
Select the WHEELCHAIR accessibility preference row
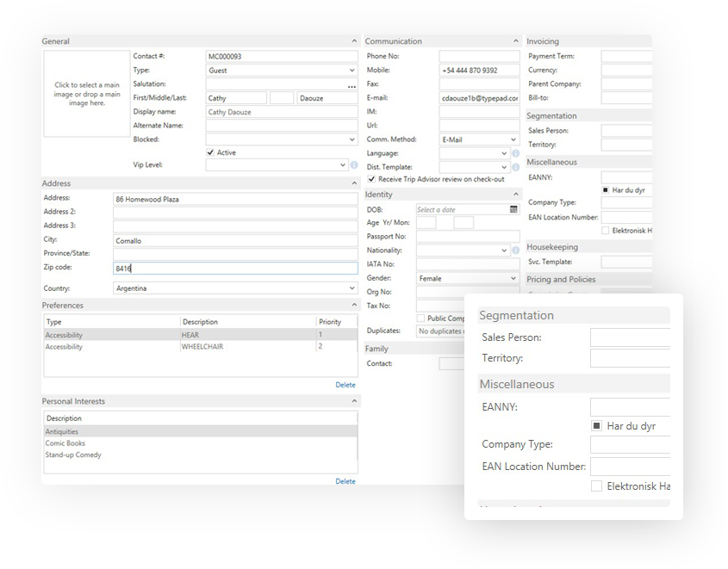click(x=201, y=346)
